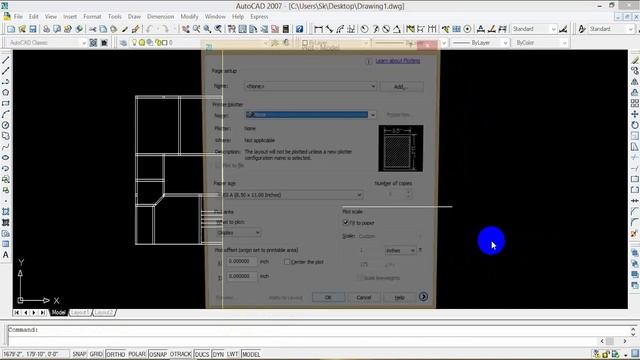
Task: Toggle OSNAP in status bar
Action: (158, 354)
